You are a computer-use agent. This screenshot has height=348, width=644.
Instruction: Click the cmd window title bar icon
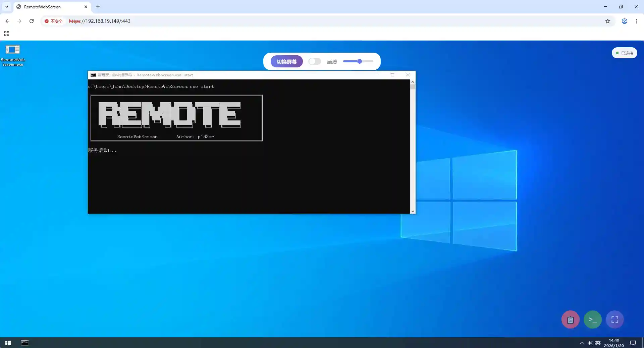(x=93, y=75)
